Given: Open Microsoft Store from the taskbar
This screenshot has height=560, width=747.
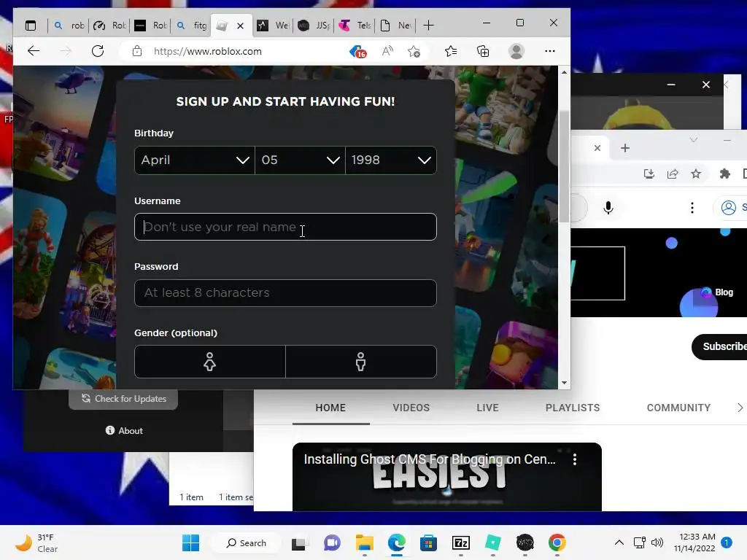Looking at the screenshot, I should click(x=428, y=542).
